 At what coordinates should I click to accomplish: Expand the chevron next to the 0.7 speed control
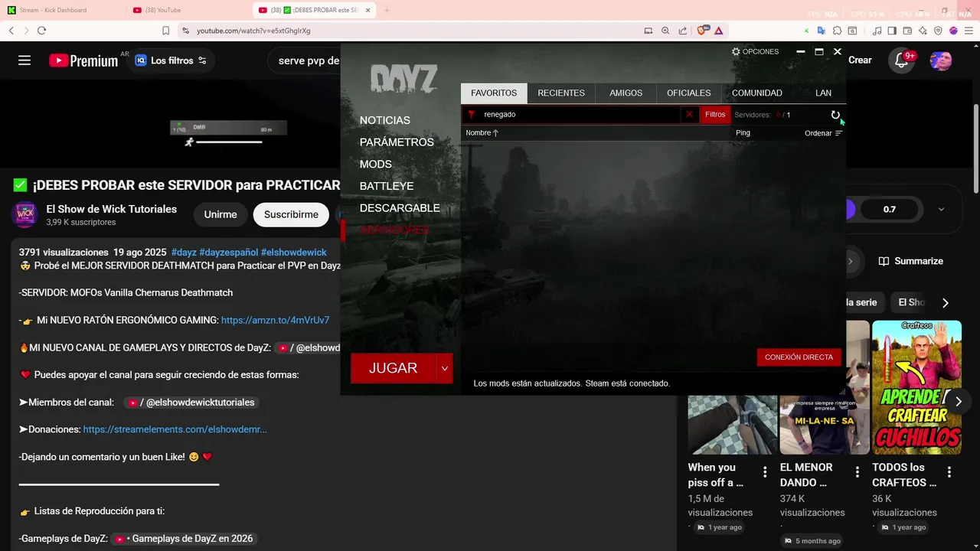pos(941,210)
